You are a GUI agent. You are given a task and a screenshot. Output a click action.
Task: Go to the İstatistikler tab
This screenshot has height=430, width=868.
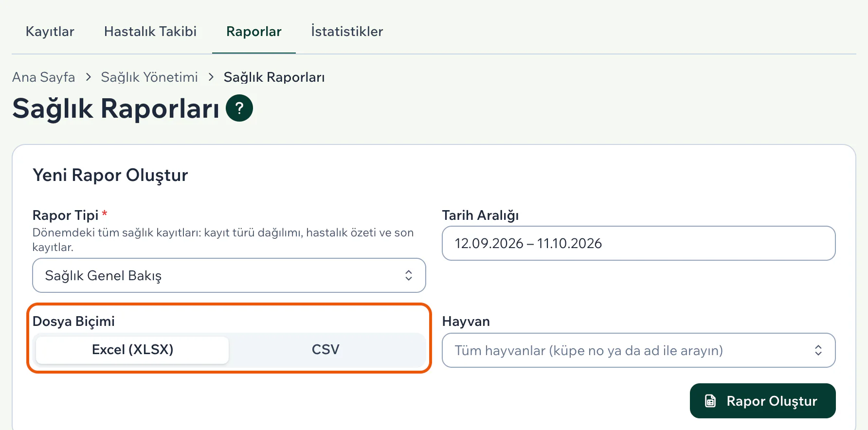[x=347, y=32]
